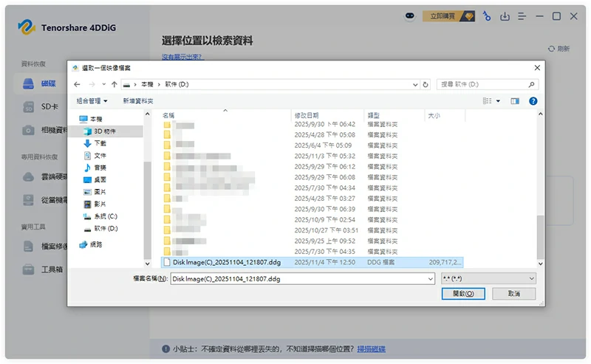
Task: Click the key registration icon in 4DDiG
Action: pyautogui.click(x=487, y=16)
